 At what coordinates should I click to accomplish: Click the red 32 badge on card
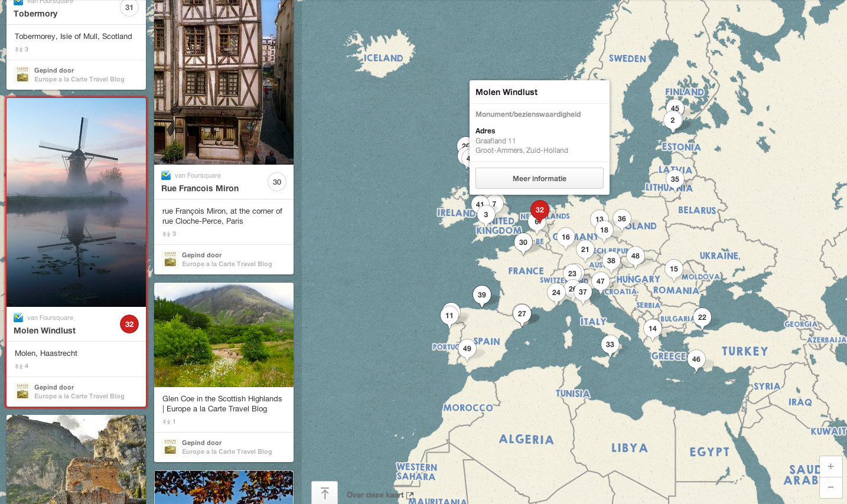[x=129, y=324]
